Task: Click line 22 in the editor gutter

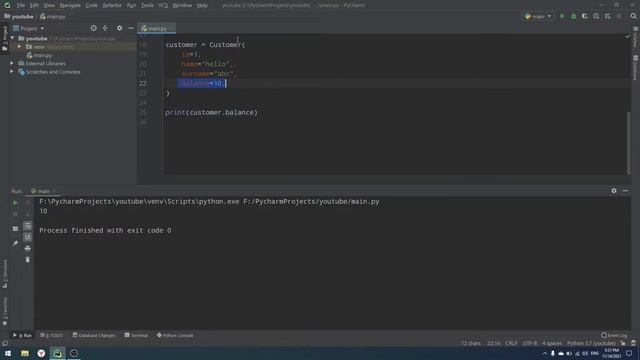Action: pyautogui.click(x=142, y=83)
